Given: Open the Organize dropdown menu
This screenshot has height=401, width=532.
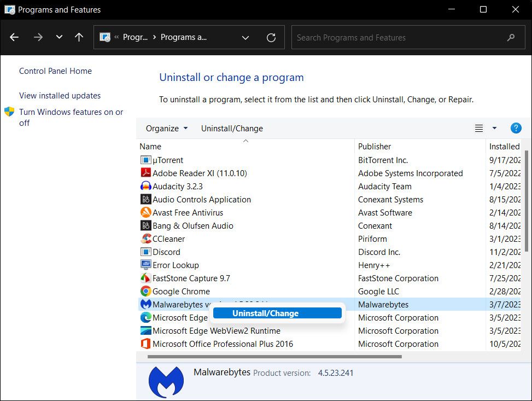Looking at the screenshot, I should tap(166, 128).
